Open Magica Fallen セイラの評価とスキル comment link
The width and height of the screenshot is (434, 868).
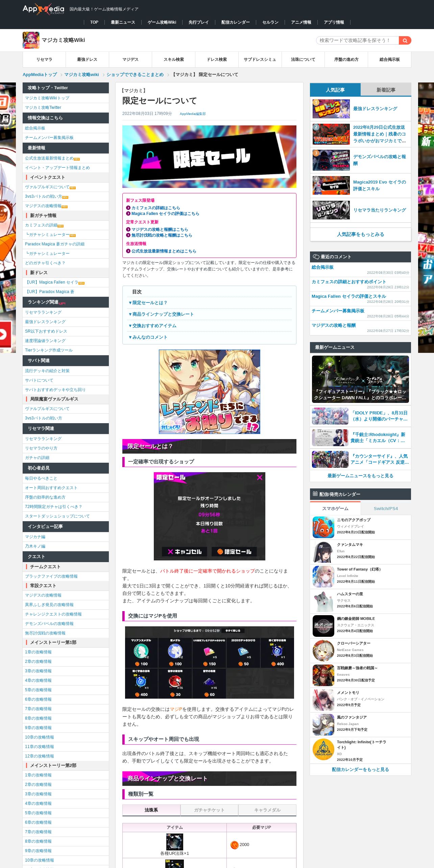click(349, 296)
